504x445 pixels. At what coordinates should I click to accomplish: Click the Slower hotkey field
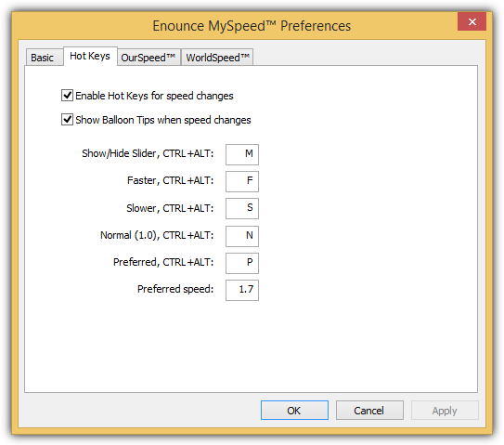[x=242, y=208]
